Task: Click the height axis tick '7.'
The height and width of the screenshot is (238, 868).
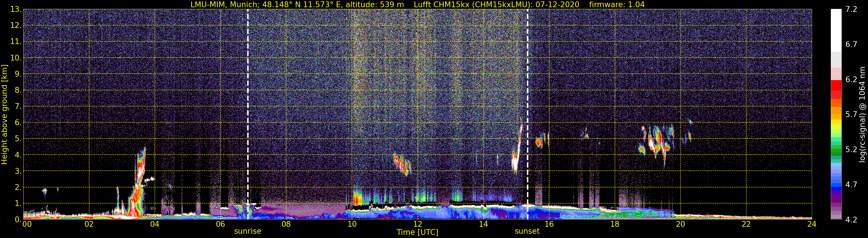Action: [18, 106]
